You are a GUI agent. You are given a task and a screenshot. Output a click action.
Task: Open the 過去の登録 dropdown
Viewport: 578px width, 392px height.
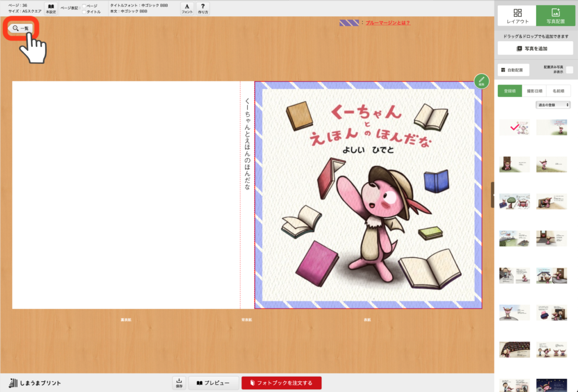point(553,105)
